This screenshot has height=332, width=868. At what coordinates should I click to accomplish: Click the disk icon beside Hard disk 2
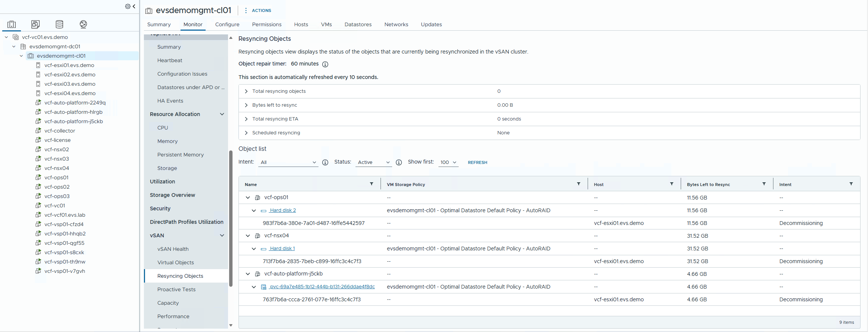point(264,211)
